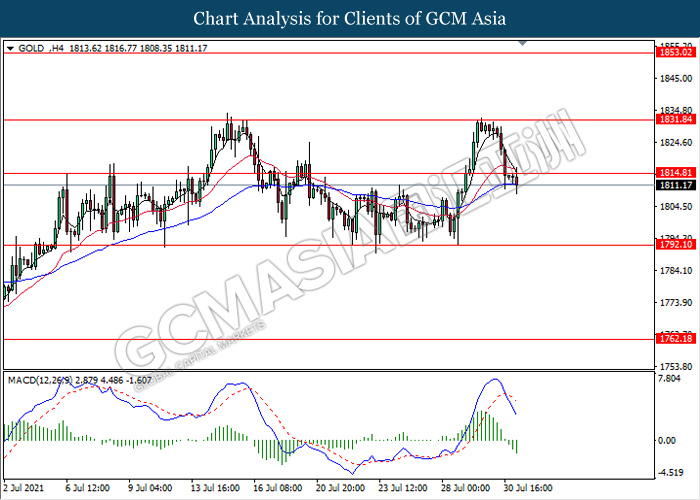Click the OHLC values 1813.62 1816.77 text
This screenshot has width=700, height=500.
pos(103,48)
